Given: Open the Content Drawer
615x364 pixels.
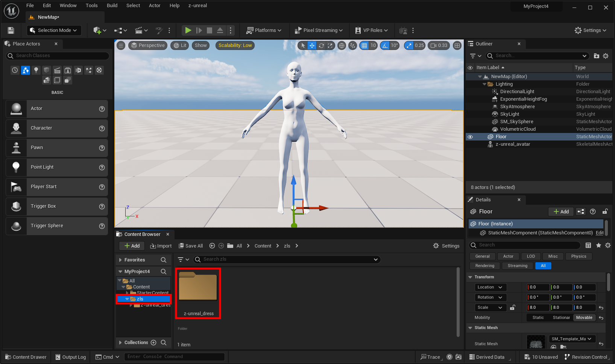Looking at the screenshot, I should tap(26, 357).
